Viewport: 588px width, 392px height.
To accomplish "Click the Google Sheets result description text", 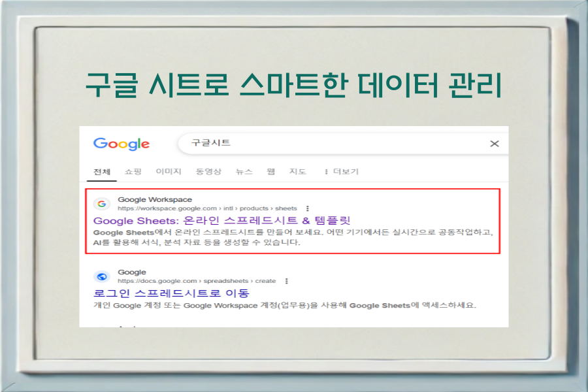I will point(293,237).
